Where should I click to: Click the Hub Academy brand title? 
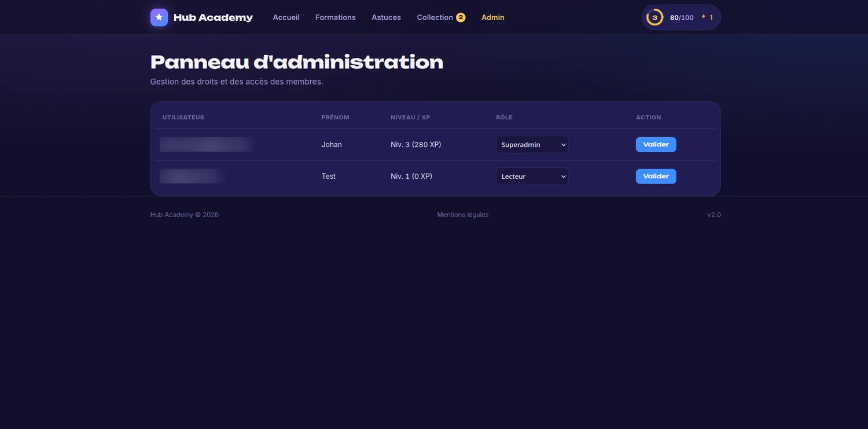[x=213, y=17]
